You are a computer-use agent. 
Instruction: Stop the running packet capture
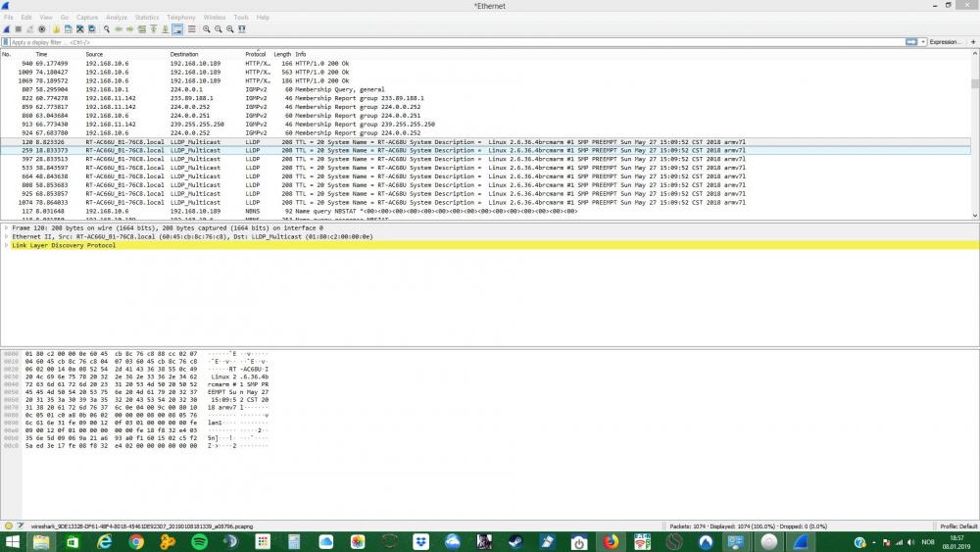[x=18, y=29]
